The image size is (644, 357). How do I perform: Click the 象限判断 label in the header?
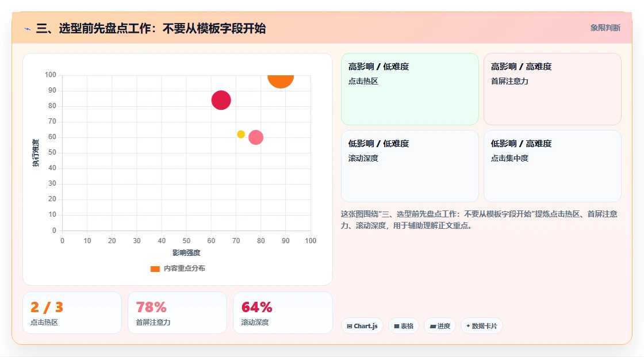tap(605, 28)
